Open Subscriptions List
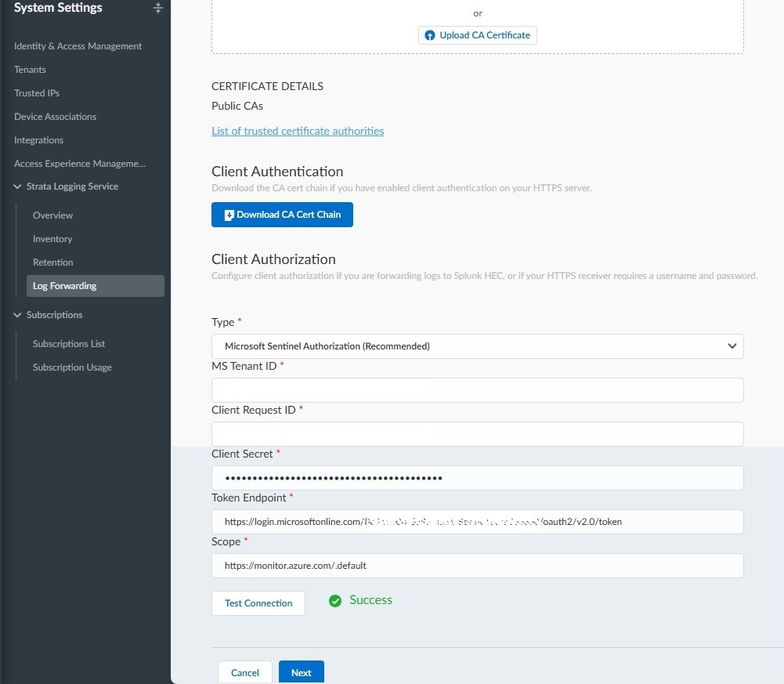784x684 pixels. (68, 344)
